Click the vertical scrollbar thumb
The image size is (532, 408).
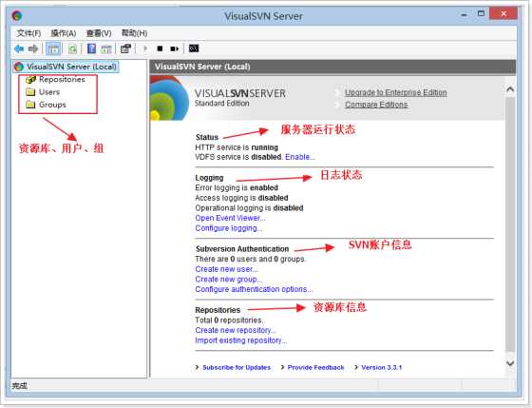point(510,224)
